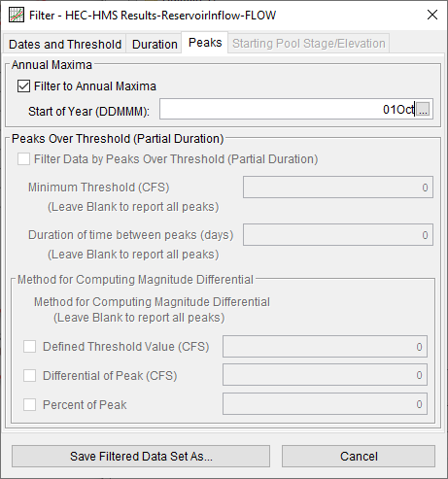This screenshot has height=479, width=448.
Task: Cancel the filter dialog
Action: (359, 456)
